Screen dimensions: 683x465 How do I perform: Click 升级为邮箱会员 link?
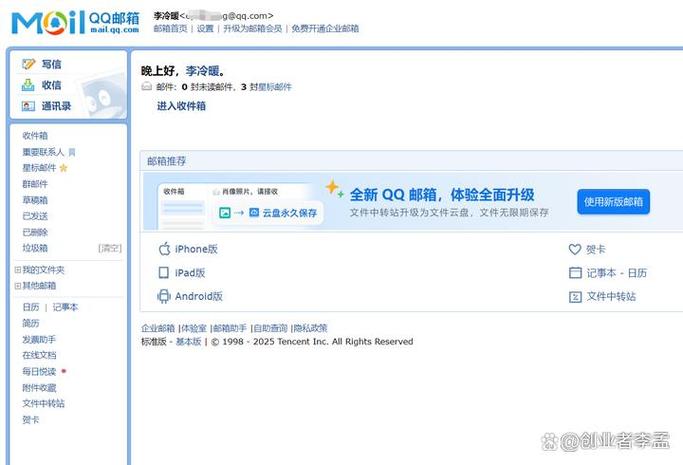point(253,28)
